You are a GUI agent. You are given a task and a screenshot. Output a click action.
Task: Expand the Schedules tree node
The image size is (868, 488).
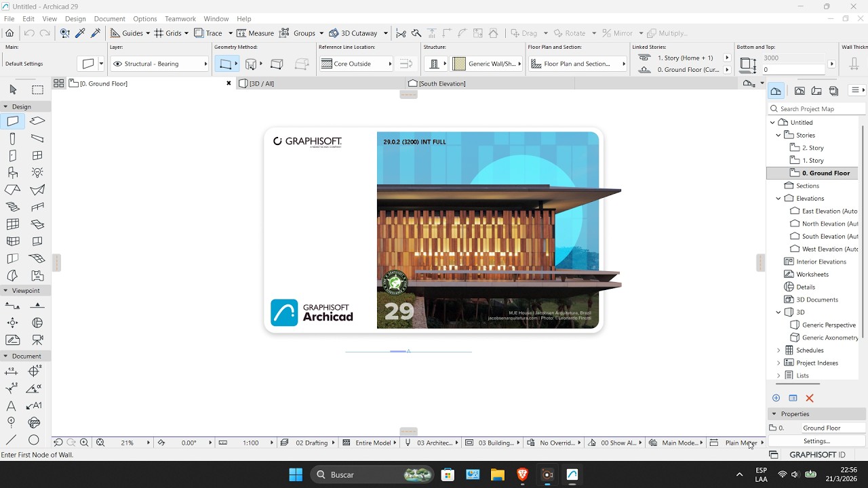click(778, 350)
